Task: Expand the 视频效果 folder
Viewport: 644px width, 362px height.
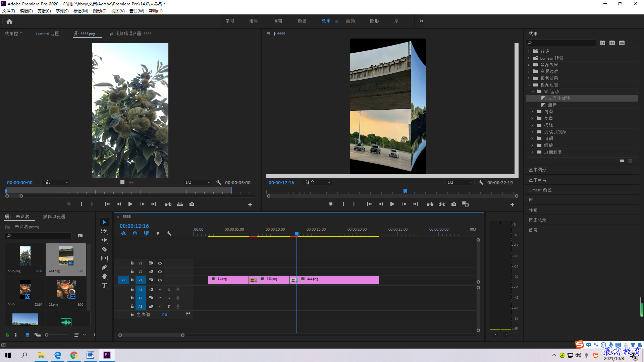Action: (x=529, y=78)
